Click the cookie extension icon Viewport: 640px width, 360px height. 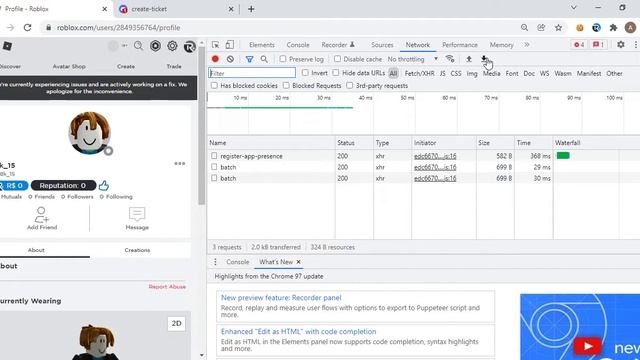[580, 27]
